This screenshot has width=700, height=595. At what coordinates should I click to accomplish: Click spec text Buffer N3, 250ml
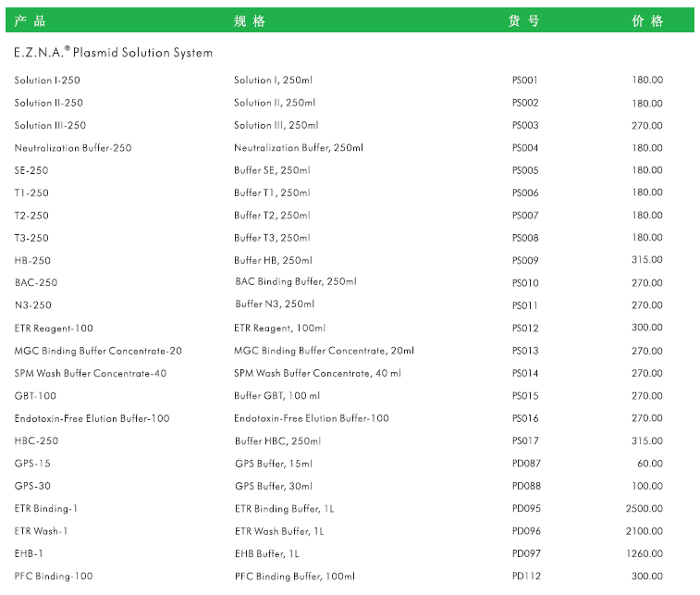pyautogui.click(x=275, y=304)
